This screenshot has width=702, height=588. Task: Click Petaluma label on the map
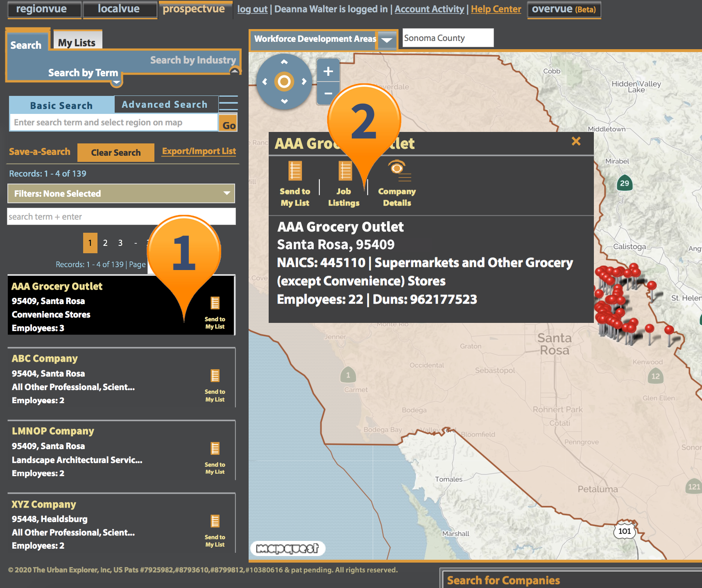(598, 489)
